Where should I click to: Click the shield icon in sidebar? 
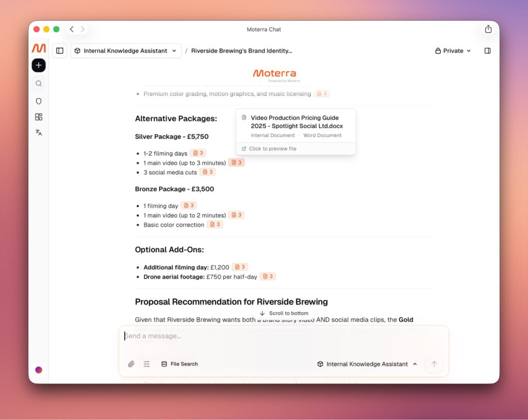(39, 101)
